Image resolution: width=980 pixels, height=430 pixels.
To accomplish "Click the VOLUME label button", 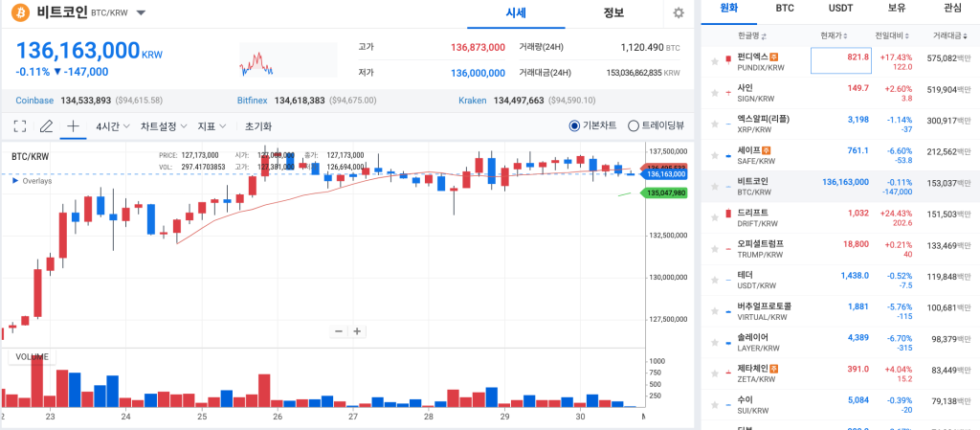I will tap(32, 357).
